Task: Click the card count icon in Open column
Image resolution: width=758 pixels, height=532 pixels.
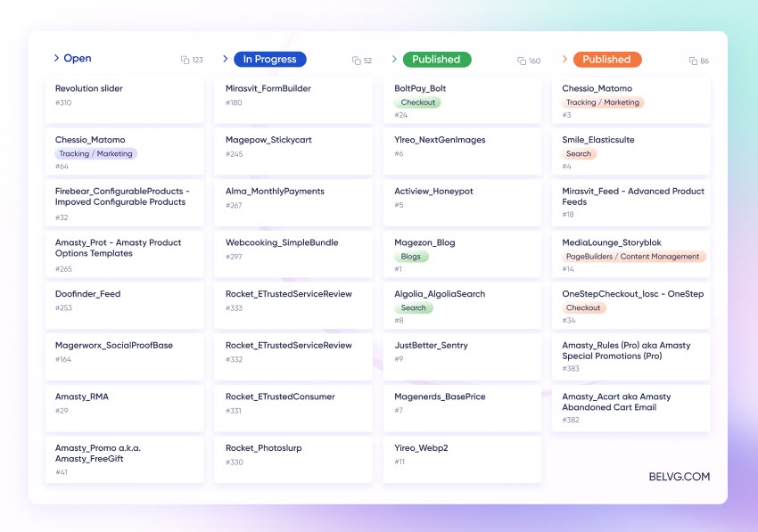Action: pos(185,60)
